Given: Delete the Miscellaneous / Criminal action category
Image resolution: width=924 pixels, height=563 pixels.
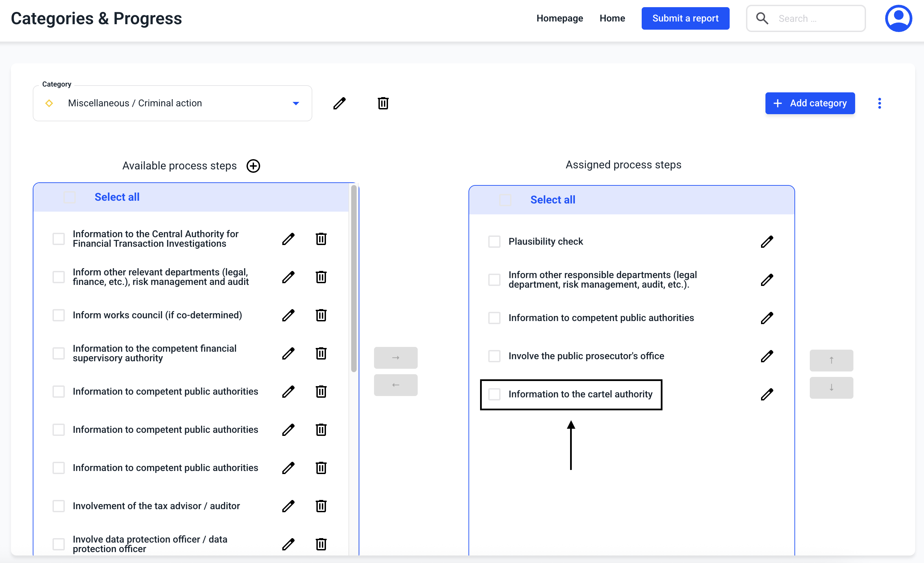Looking at the screenshot, I should click(x=383, y=103).
